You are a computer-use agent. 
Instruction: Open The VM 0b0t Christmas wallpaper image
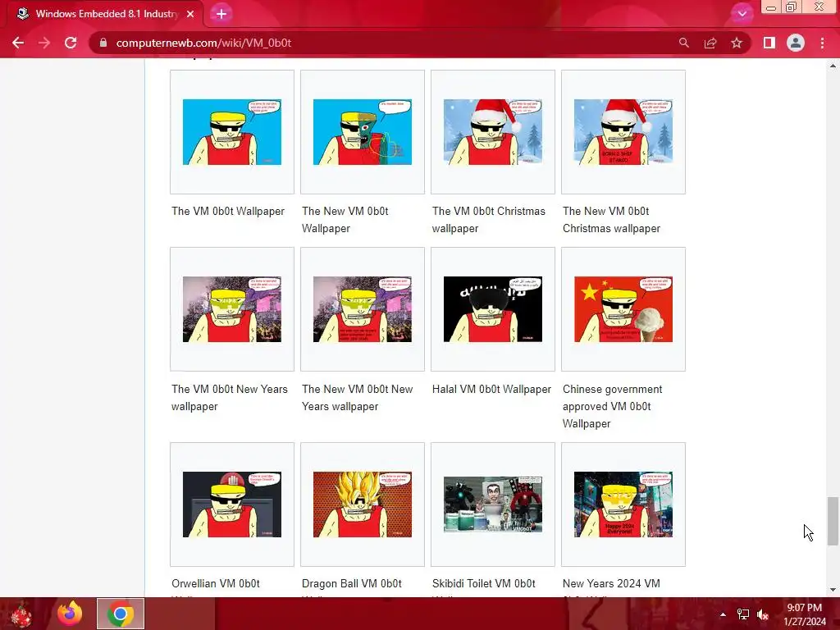click(493, 132)
